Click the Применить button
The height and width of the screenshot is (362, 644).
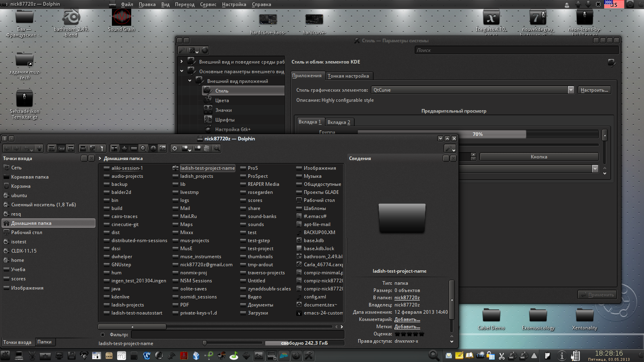[x=597, y=295]
